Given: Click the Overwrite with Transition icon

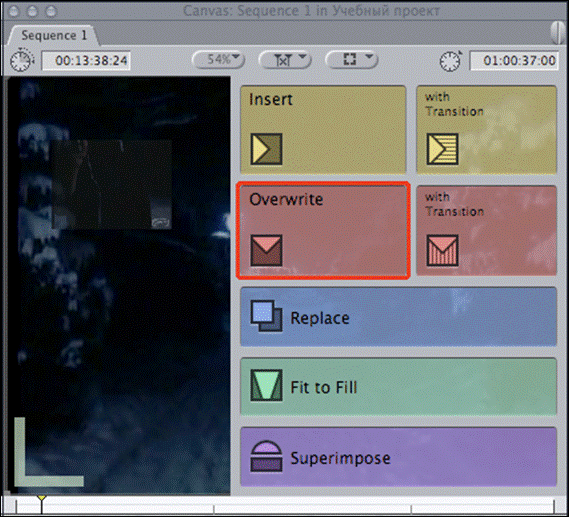Looking at the screenshot, I should (442, 250).
